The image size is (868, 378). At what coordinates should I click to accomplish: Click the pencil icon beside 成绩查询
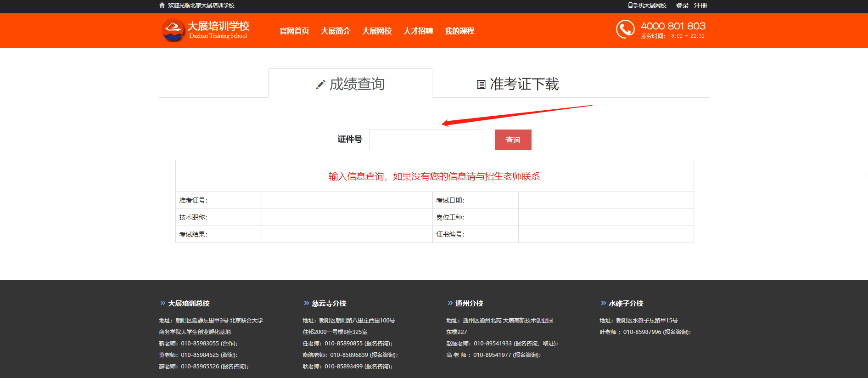click(x=320, y=85)
